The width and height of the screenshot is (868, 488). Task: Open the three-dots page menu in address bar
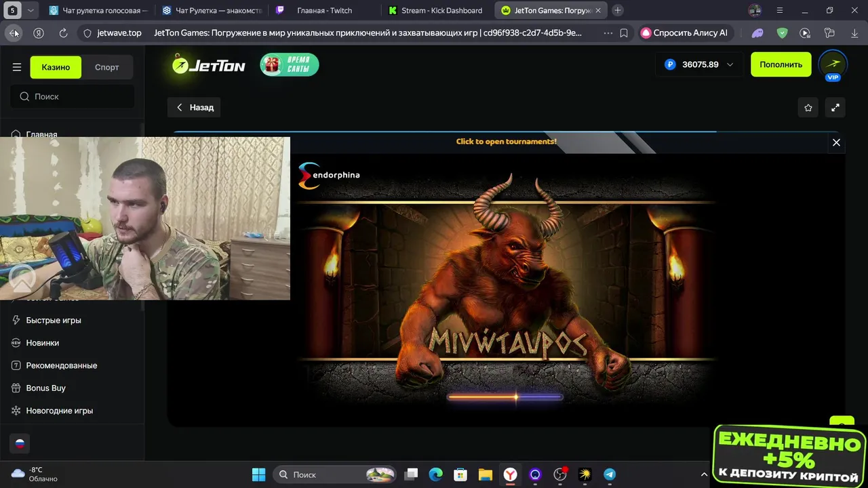(608, 33)
